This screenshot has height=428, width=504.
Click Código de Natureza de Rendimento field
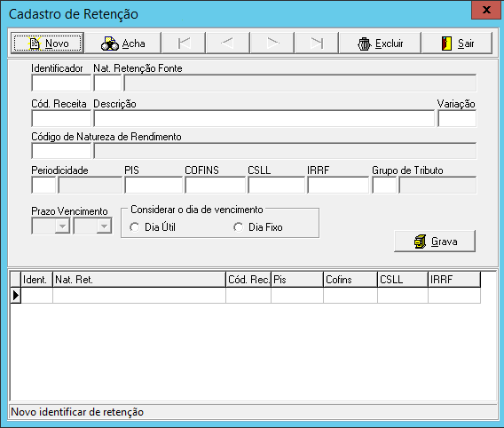[61, 151]
